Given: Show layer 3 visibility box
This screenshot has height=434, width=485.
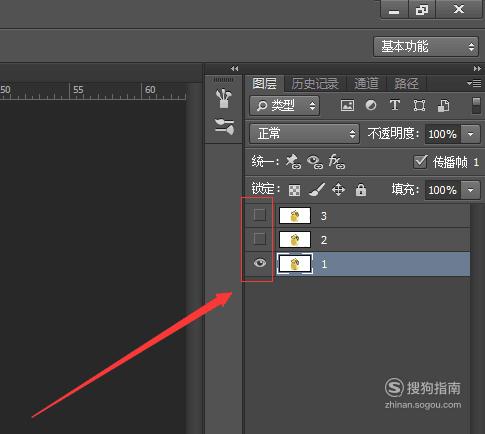Looking at the screenshot, I should click(260, 215).
